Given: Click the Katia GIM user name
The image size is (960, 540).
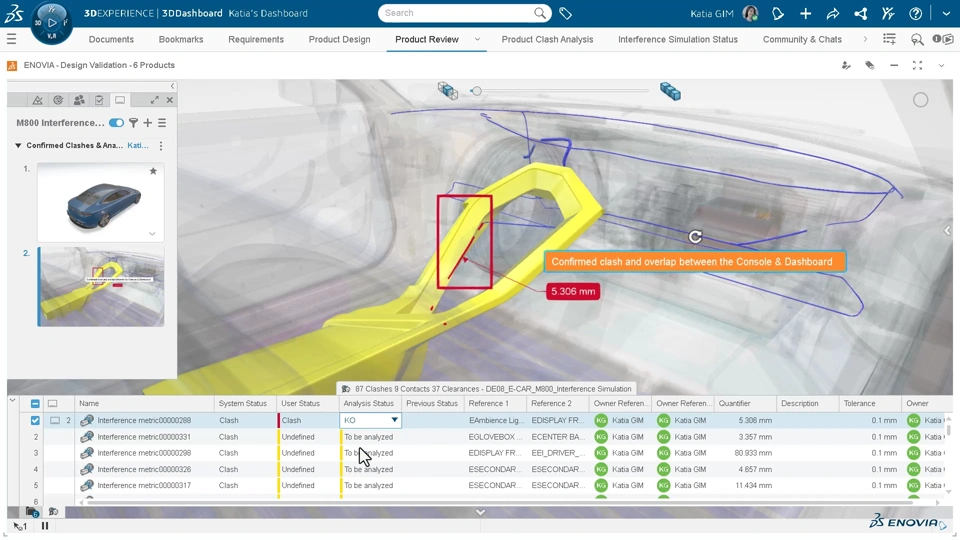Looking at the screenshot, I should (x=711, y=13).
